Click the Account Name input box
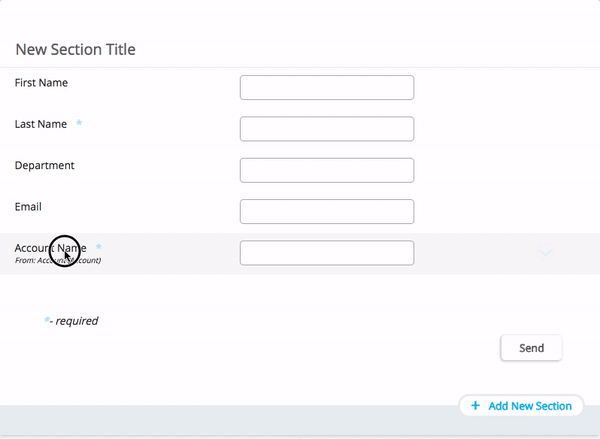The height and width of the screenshot is (439, 600). point(326,253)
